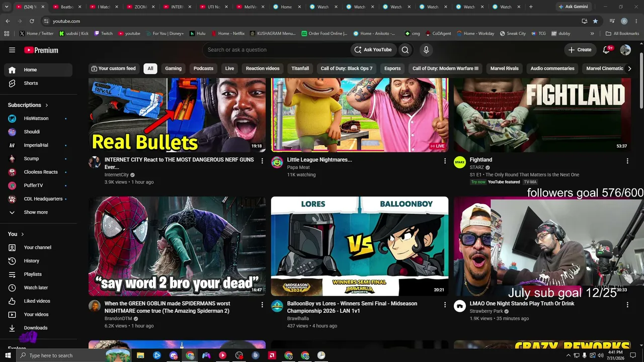Open Papa Meat channel avatar

tap(277, 162)
